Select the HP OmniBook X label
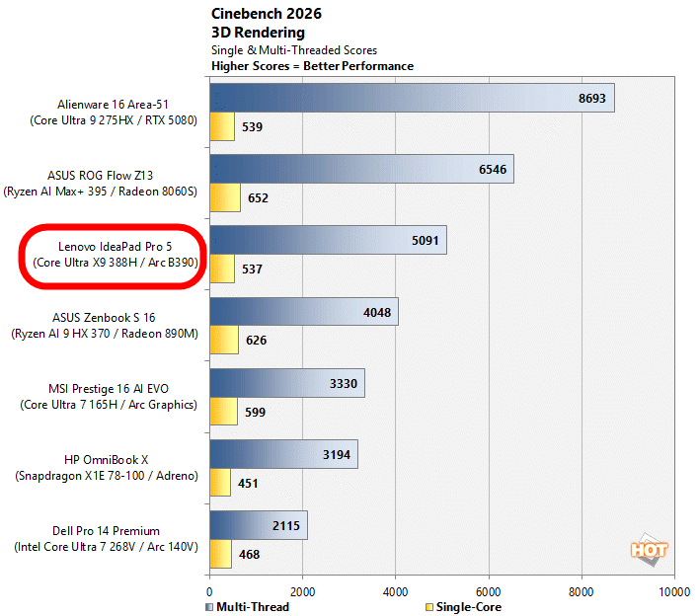Viewport: 699px width, 616px height. tap(109, 468)
